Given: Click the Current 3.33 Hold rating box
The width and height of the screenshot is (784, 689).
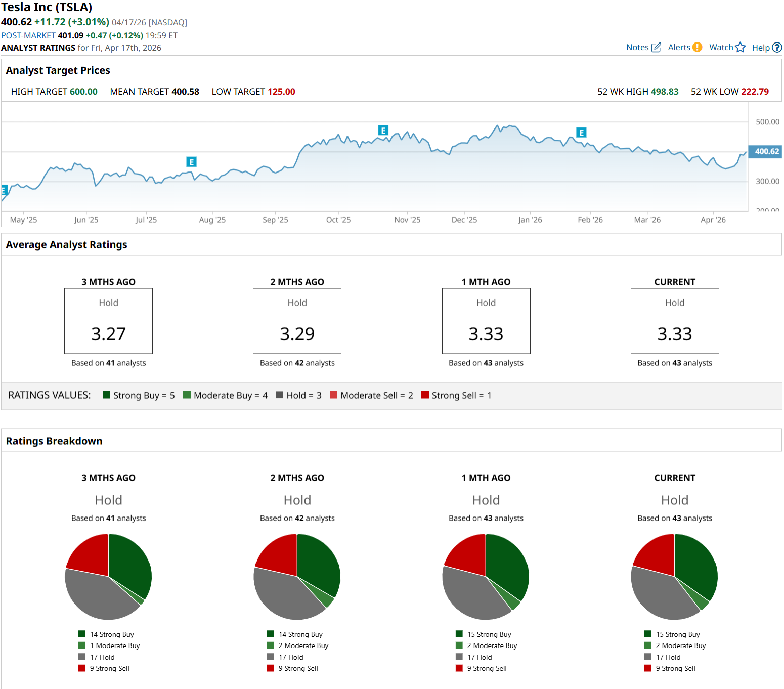Looking at the screenshot, I should click(x=674, y=321).
